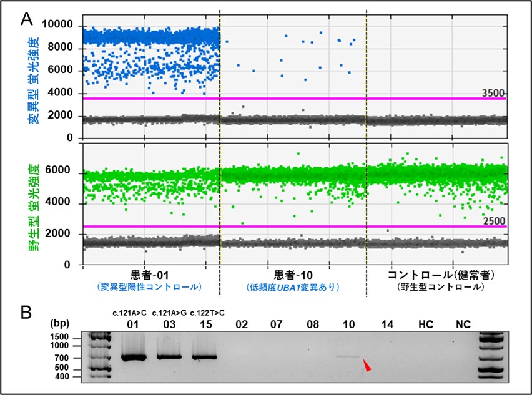
Task: Select the magenta 3500 threshold line
Action: (293, 98)
